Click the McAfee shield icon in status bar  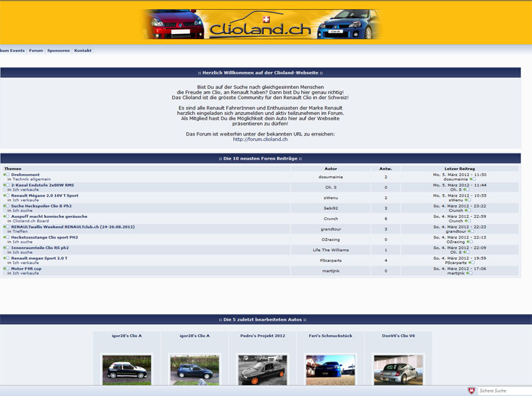471,391
